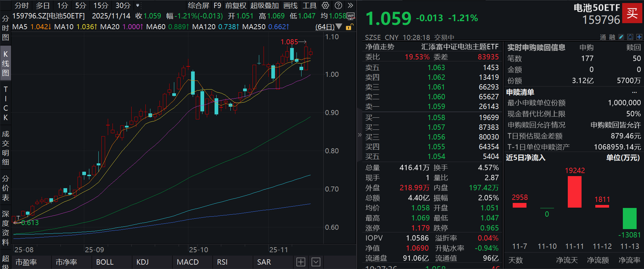Open TICK in left sidebar
Viewport: 644px width, 269px height.
[x=5, y=103]
